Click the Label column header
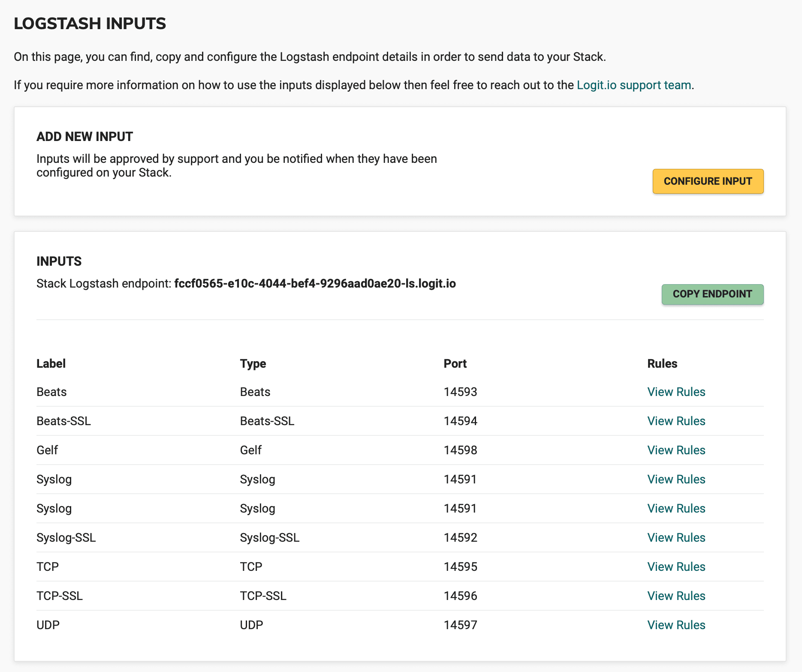The width and height of the screenshot is (802, 672). click(51, 363)
